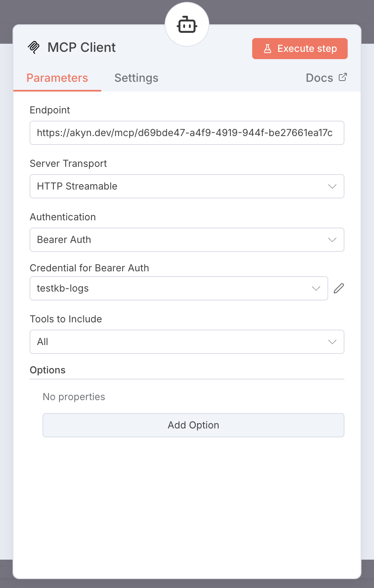
Task: Click the Options section header
Action: click(47, 370)
